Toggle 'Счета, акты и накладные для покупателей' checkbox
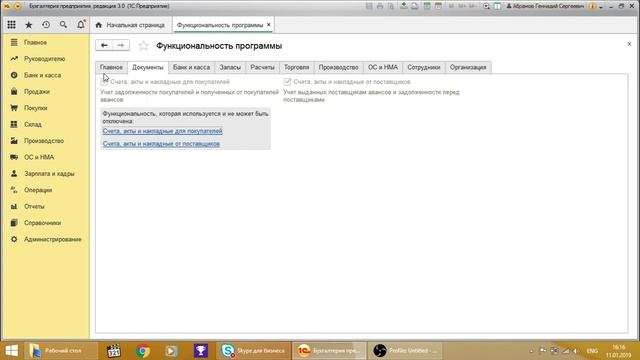The image size is (640, 360). tap(104, 82)
